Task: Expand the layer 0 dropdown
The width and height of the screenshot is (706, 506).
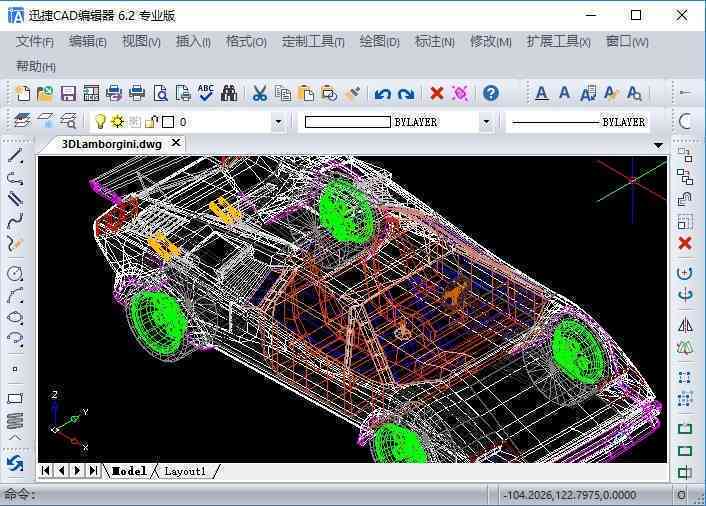Action: 278,122
